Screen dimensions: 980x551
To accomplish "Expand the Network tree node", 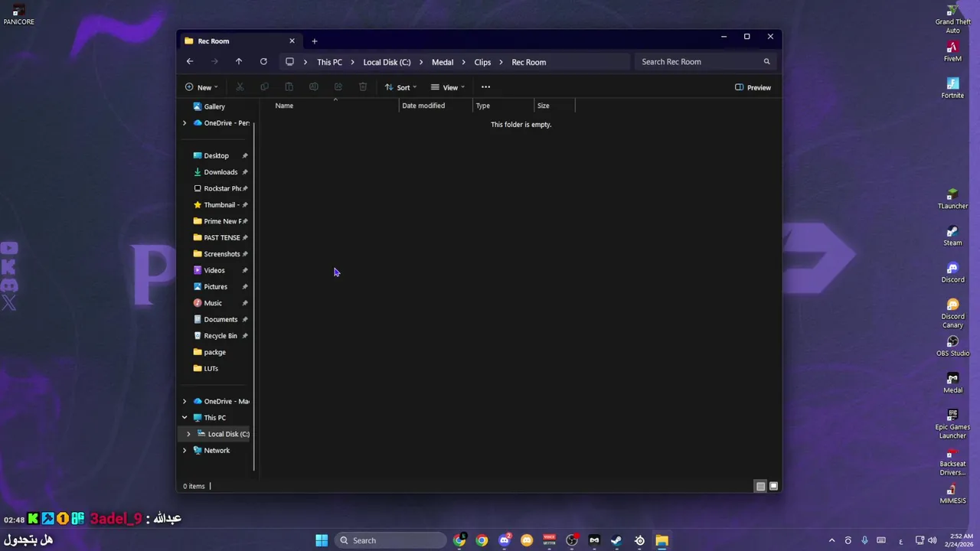I will click(185, 451).
